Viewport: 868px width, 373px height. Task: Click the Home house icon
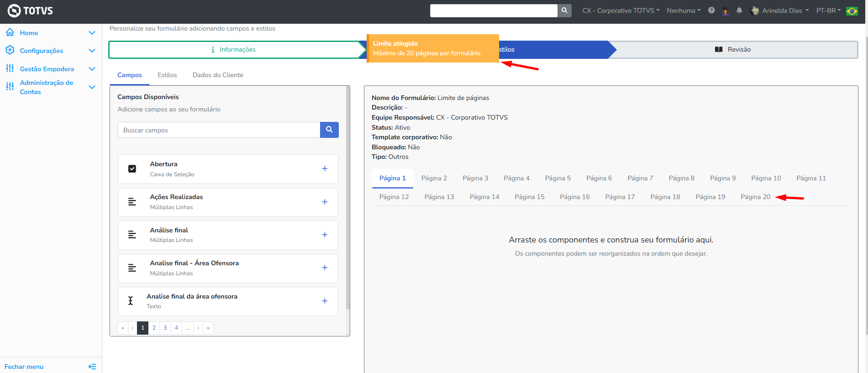(x=10, y=32)
